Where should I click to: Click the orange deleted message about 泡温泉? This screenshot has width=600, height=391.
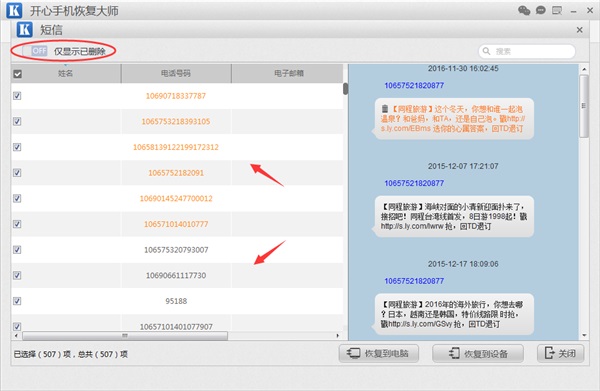click(452, 119)
